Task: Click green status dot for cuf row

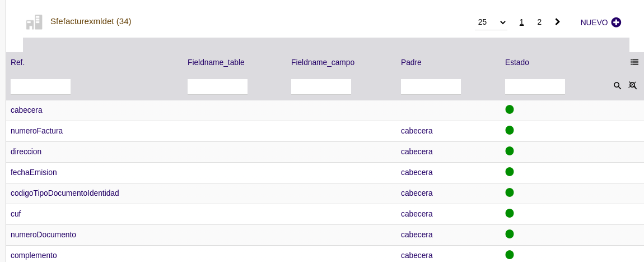Action: [509, 213]
